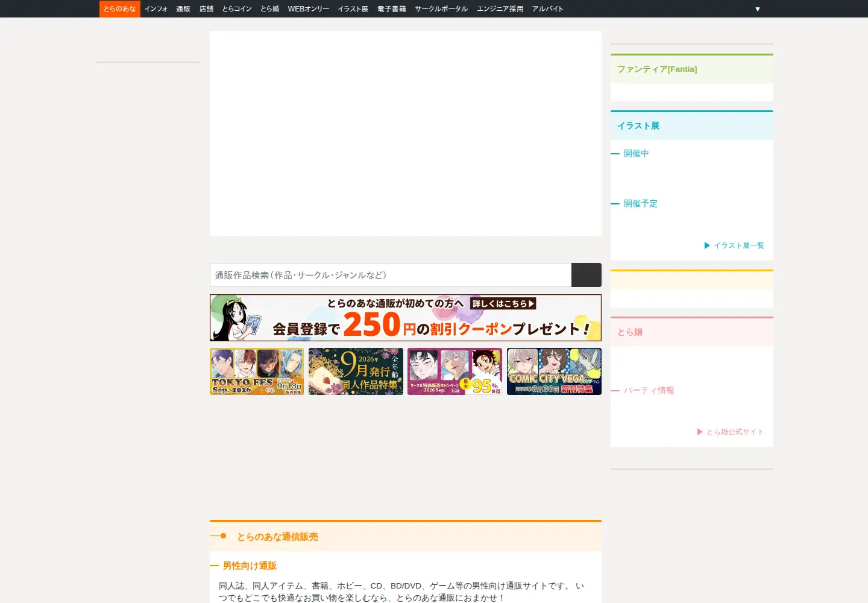This screenshot has width=868, height=603.
Task: Go to インフォ in the top menu
Action: click(156, 9)
